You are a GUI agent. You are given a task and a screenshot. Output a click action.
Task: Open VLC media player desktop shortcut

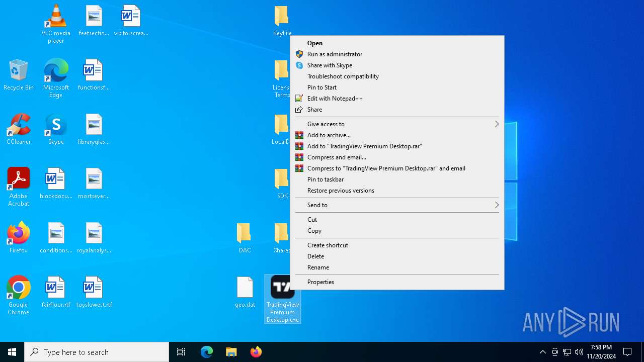pos(56,24)
